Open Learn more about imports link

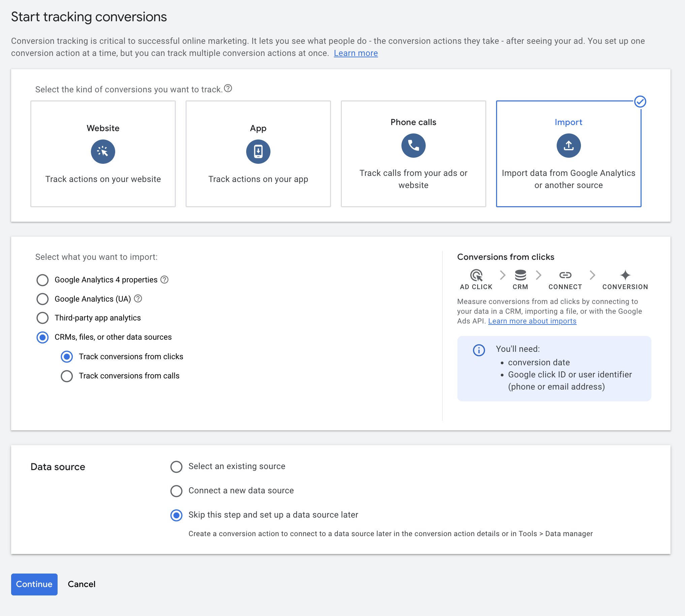pos(532,321)
